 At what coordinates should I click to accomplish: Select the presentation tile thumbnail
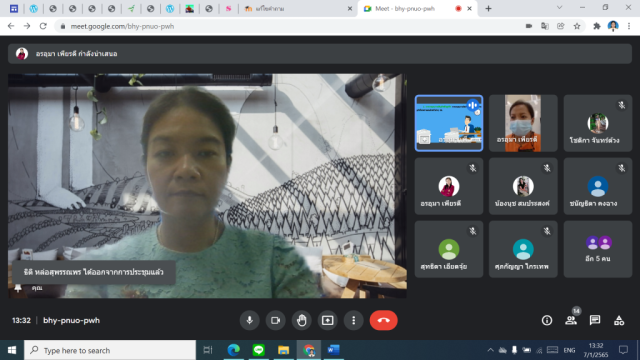(449, 123)
